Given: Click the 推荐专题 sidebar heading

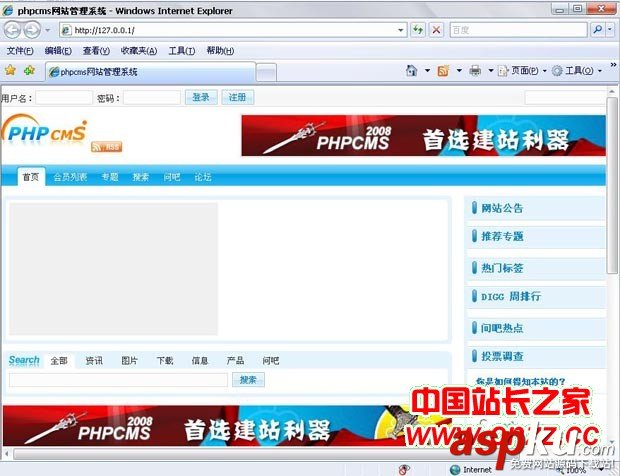Looking at the screenshot, I should [x=502, y=236].
